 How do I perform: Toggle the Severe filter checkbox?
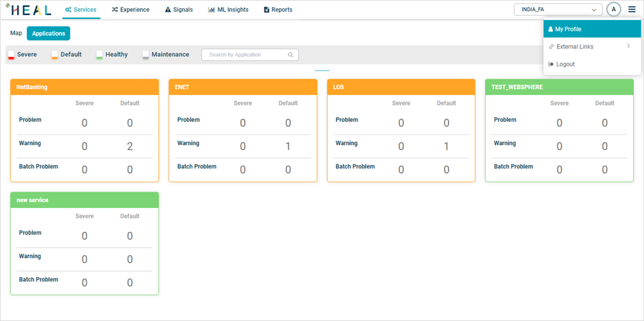click(11, 55)
